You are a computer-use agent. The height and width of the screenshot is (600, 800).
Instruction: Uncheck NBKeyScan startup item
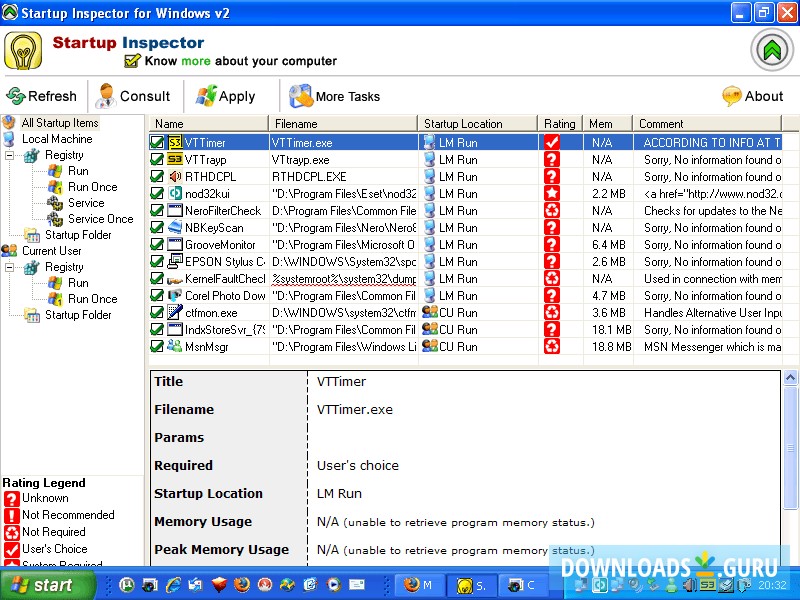click(157, 228)
